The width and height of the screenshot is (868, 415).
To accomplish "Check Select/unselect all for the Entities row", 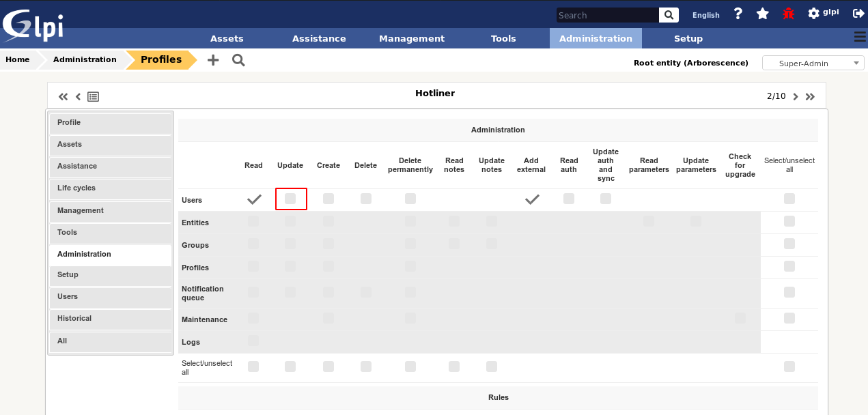I will [789, 221].
